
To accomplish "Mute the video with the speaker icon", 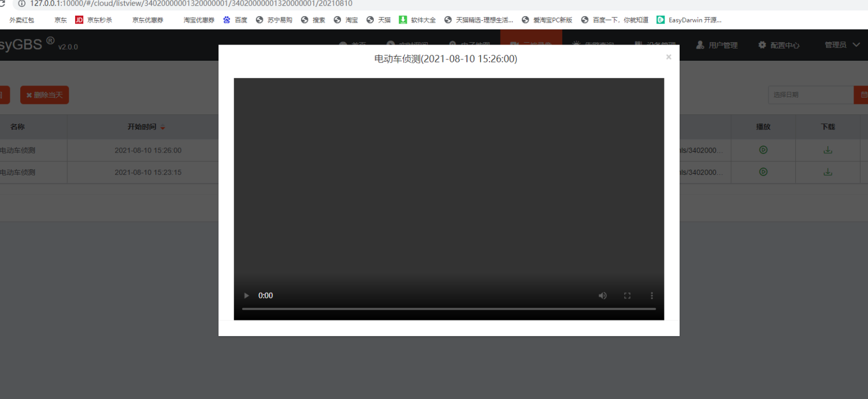I will (603, 296).
